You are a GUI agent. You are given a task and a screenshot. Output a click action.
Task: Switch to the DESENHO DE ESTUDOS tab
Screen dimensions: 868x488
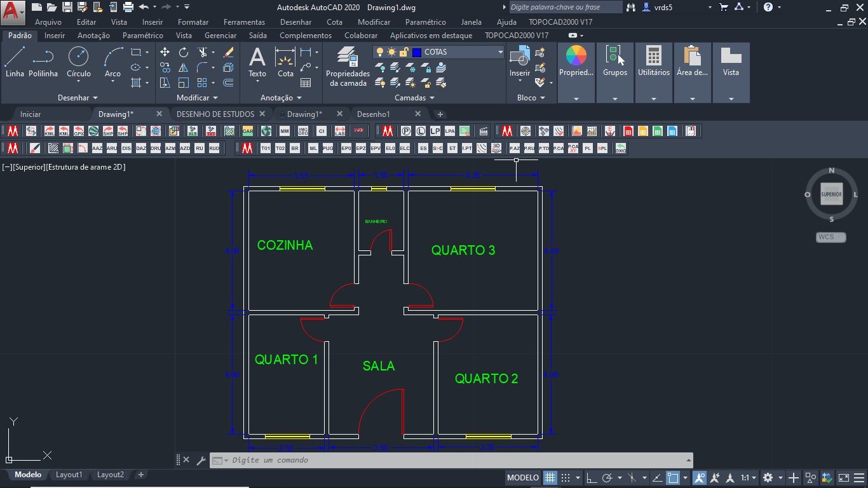click(x=216, y=114)
